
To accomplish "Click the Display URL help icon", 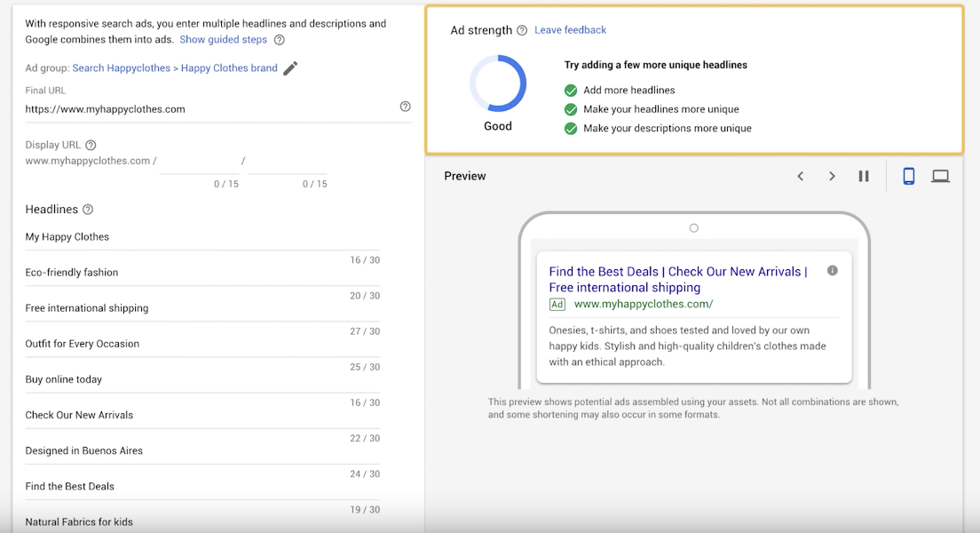I will [x=91, y=145].
